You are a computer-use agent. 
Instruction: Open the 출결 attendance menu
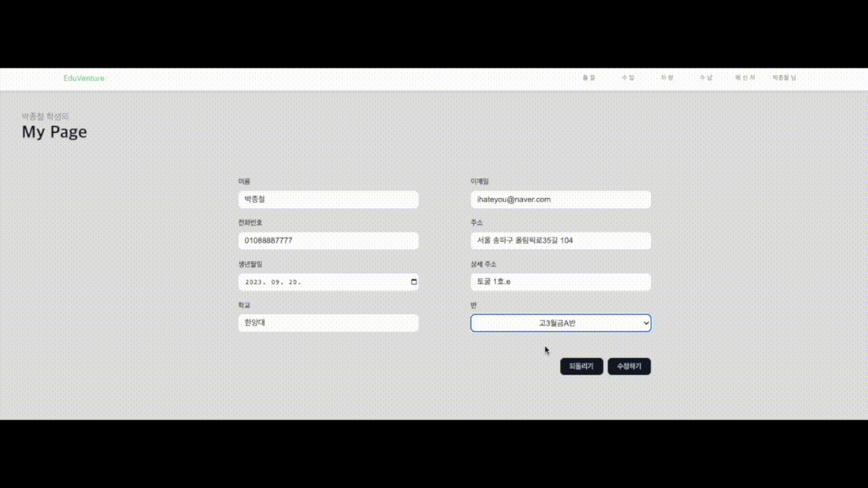(589, 77)
